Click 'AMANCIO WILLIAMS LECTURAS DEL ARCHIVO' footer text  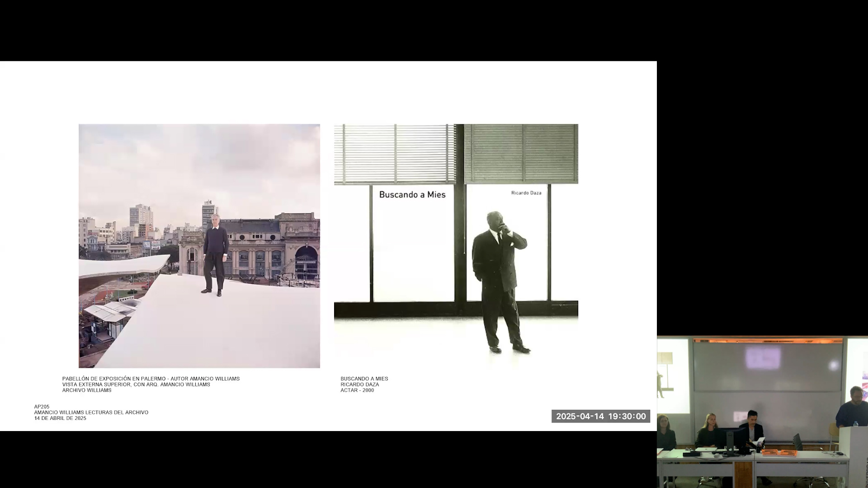91,413
